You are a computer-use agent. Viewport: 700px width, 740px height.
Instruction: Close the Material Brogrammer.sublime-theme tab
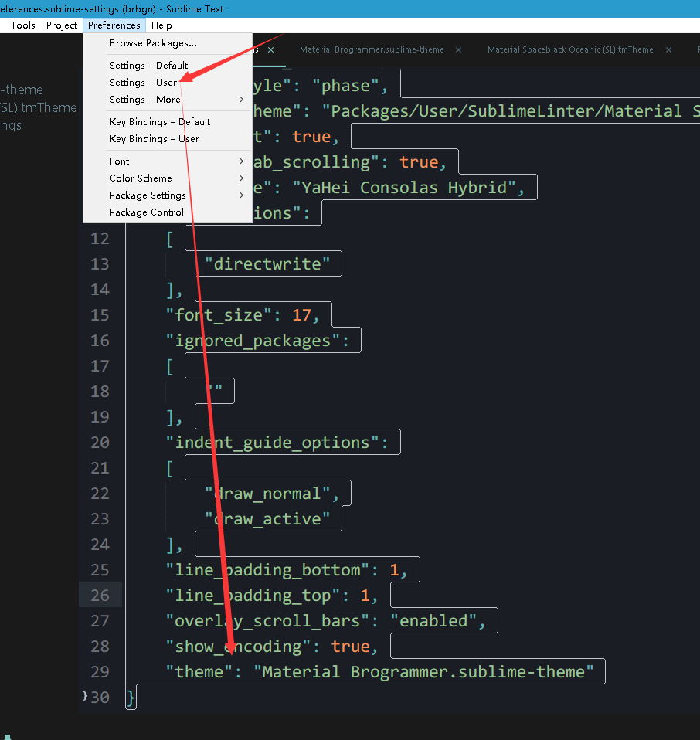tap(458, 49)
